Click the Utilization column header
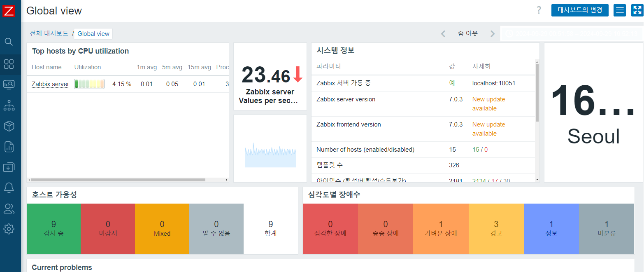This screenshot has width=644, height=272. (88, 67)
